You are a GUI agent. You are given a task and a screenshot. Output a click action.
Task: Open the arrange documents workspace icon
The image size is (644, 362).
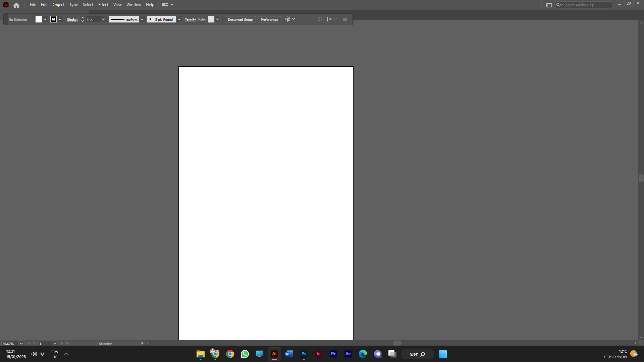tap(165, 5)
